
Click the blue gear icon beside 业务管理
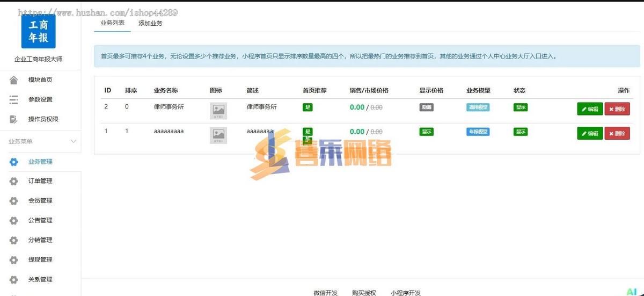click(14, 162)
